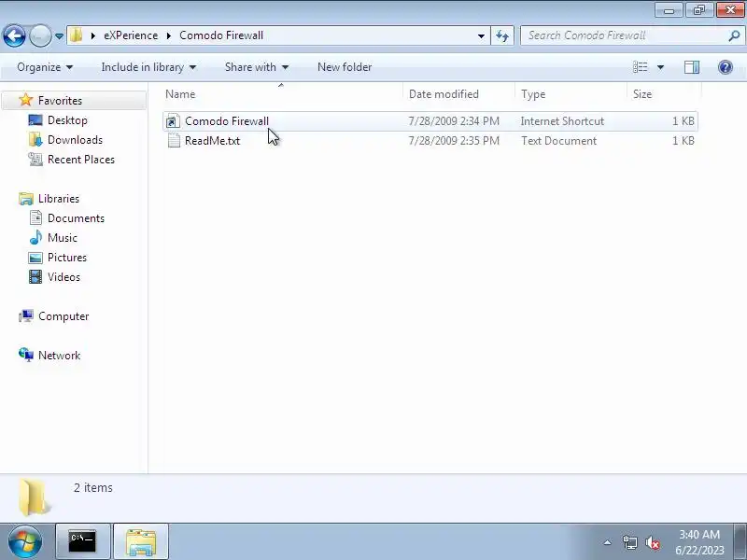Open the address bar previous locations dropdown
Viewport: 747px width, 560px height.
(481, 36)
